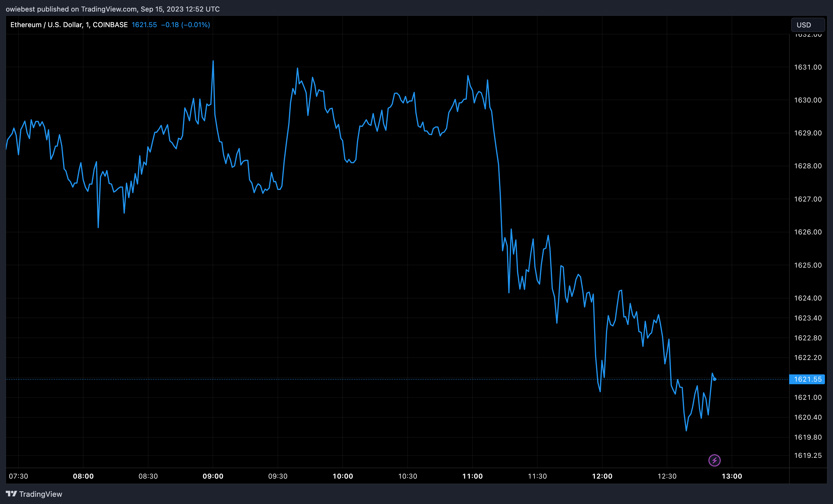Click the 08:00 time axis label
Viewport: 833px width, 504px height.
click(83, 476)
